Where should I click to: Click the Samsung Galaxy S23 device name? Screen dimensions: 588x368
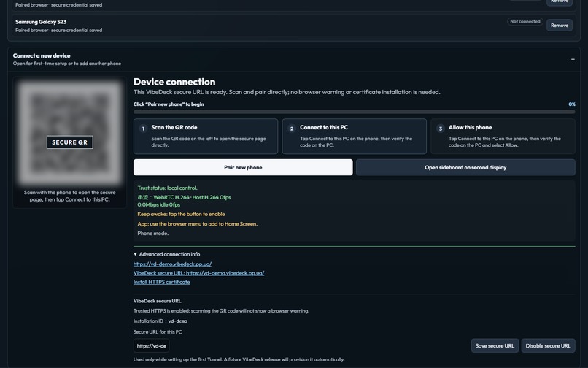pyautogui.click(x=41, y=22)
